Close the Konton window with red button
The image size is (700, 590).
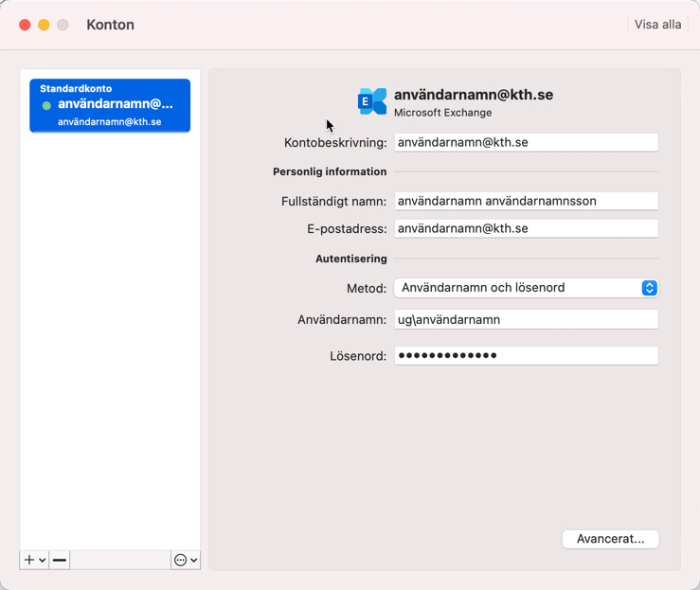click(25, 25)
